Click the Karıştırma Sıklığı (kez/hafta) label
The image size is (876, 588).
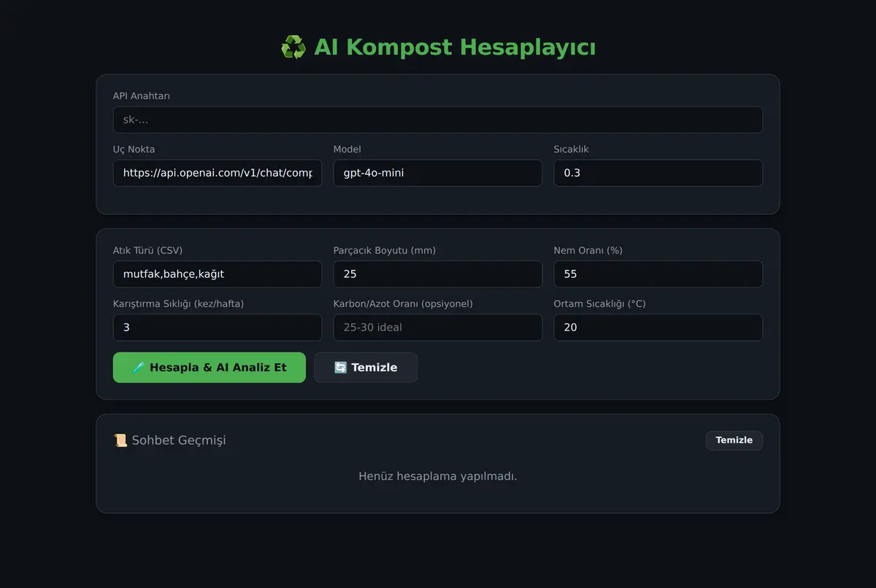coord(179,303)
